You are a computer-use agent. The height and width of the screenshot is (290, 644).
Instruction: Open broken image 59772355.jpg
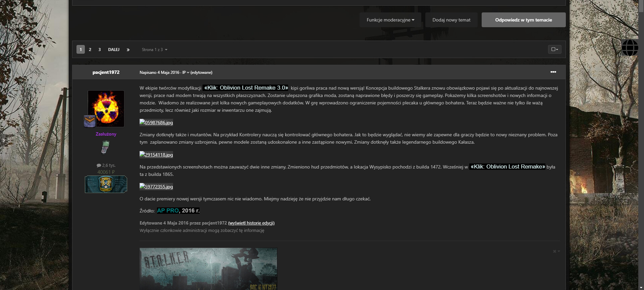[156, 187]
